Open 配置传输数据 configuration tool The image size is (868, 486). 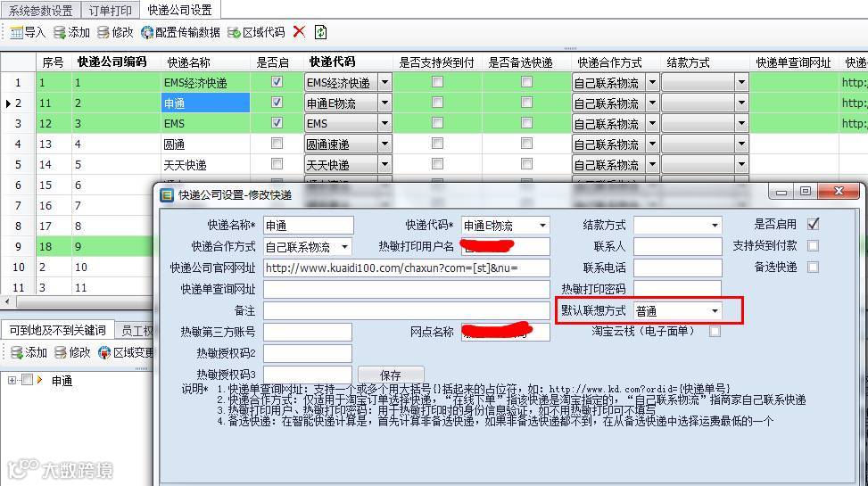[180, 32]
